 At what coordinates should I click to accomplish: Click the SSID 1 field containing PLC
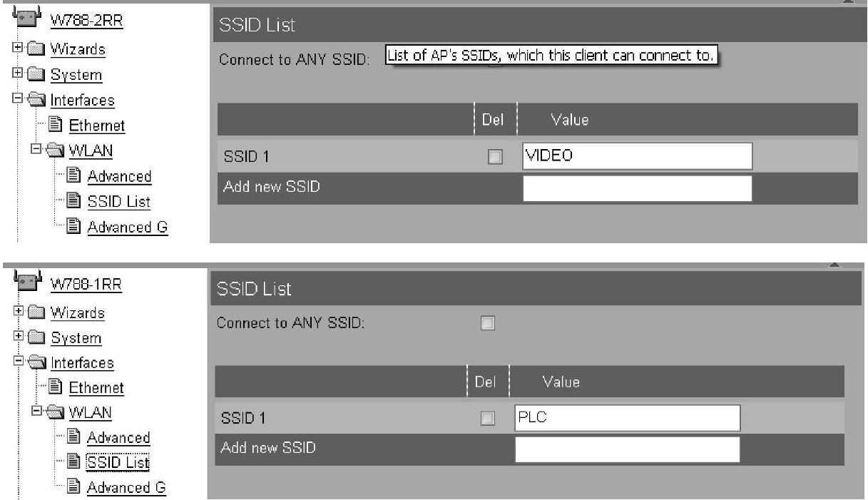coord(626,419)
